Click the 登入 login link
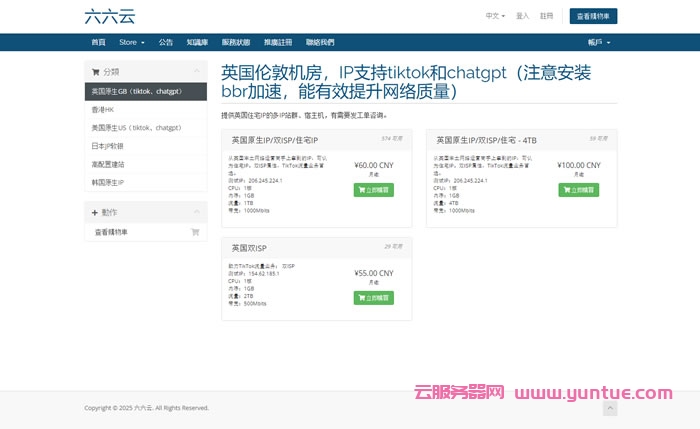Image resolution: width=700 pixels, height=429 pixels. pyautogui.click(x=522, y=16)
